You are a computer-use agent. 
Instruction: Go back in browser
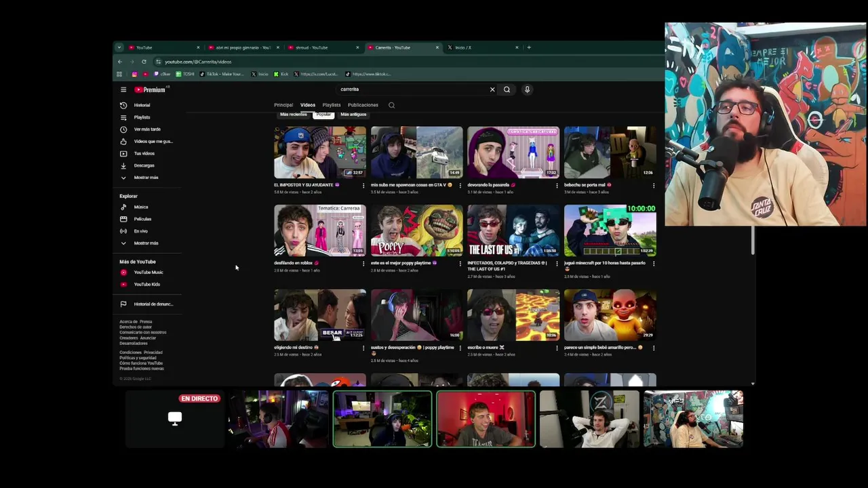point(120,62)
